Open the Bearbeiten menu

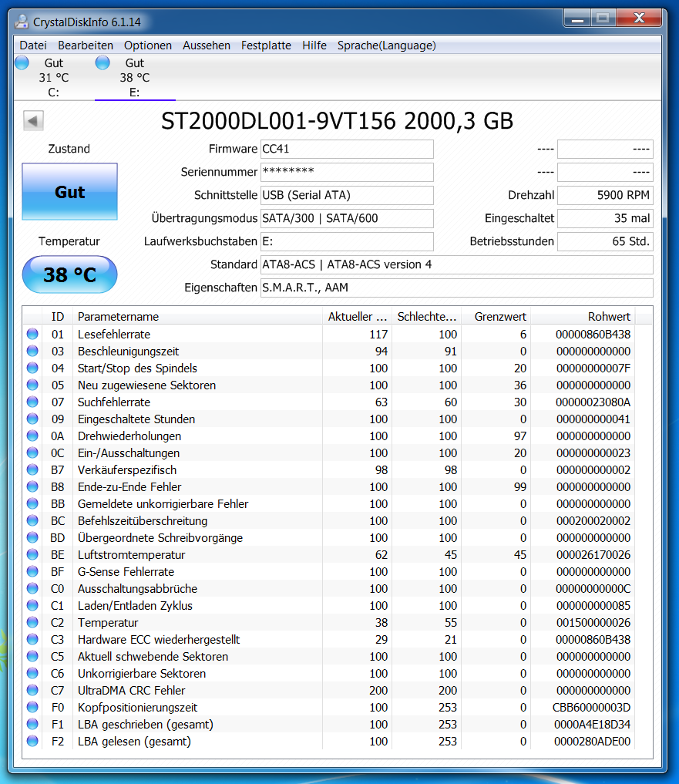pyautogui.click(x=86, y=45)
